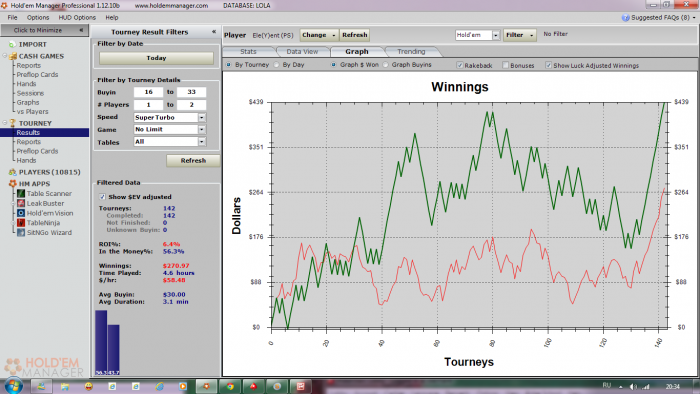700x394 pixels.
Task: Open Windows Start menu
Action: (13, 386)
